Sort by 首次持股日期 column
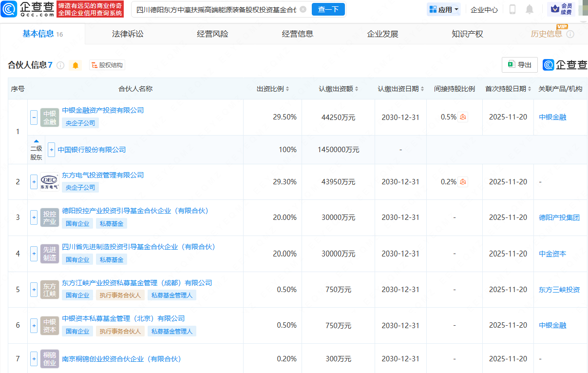588x373 pixels. tap(508, 89)
